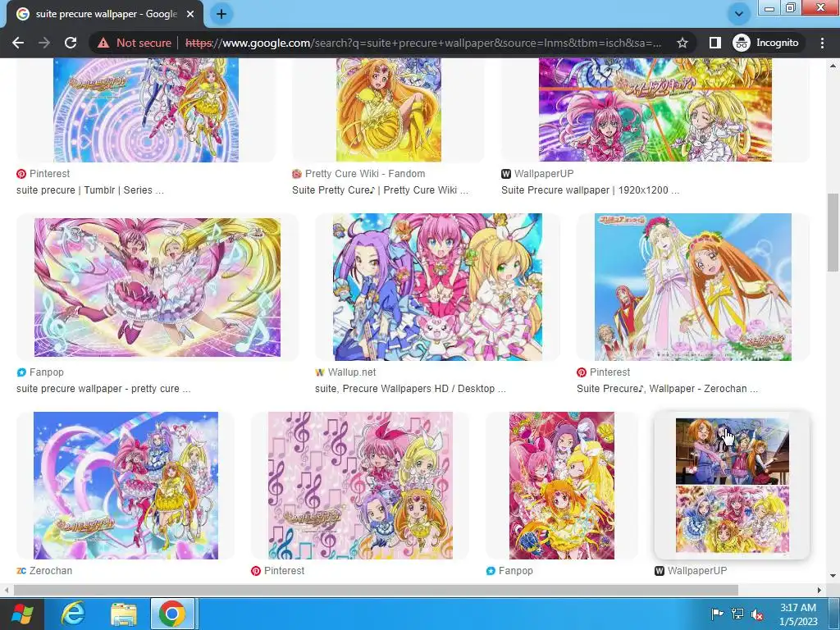Open the bottom row Fanpop thumbnail
Screen dimensions: 840x630
click(561, 486)
